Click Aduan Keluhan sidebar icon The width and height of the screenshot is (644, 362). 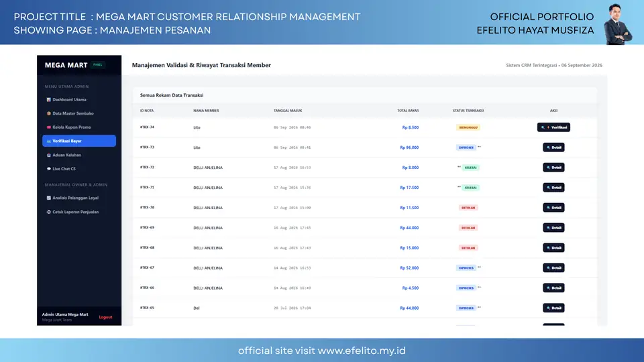click(48, 155)
